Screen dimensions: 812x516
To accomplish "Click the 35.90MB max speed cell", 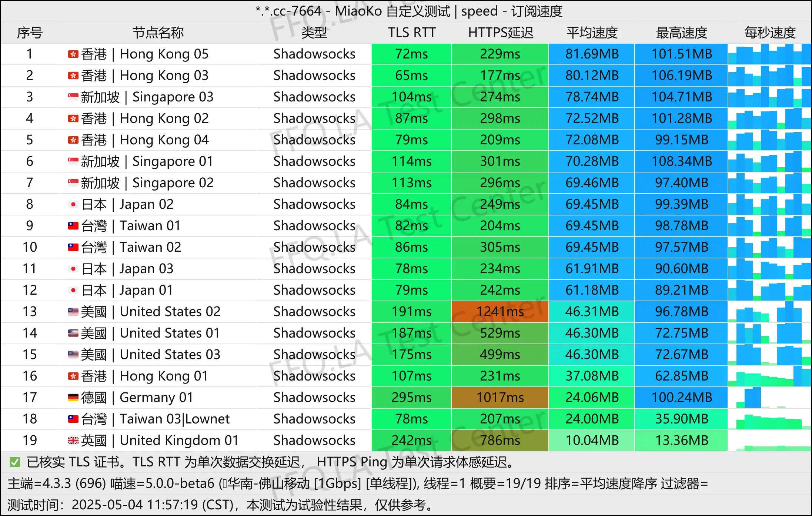I will point(682,419).
